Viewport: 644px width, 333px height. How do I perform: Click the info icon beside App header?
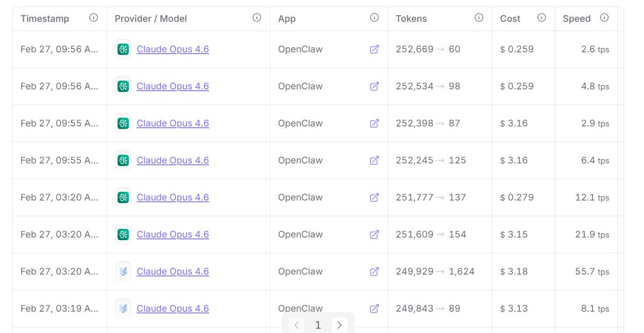[x=375, y=18]
